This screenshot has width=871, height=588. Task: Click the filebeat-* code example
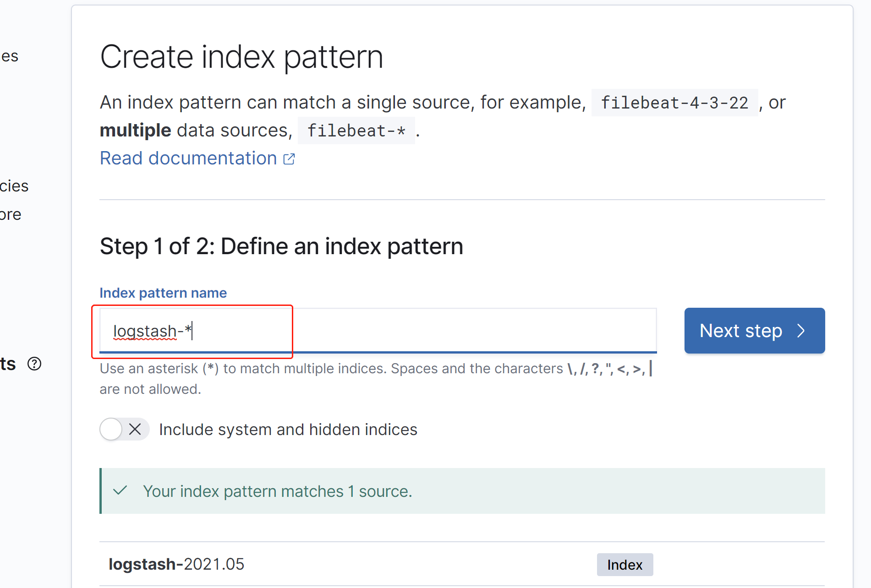[356, 131]
